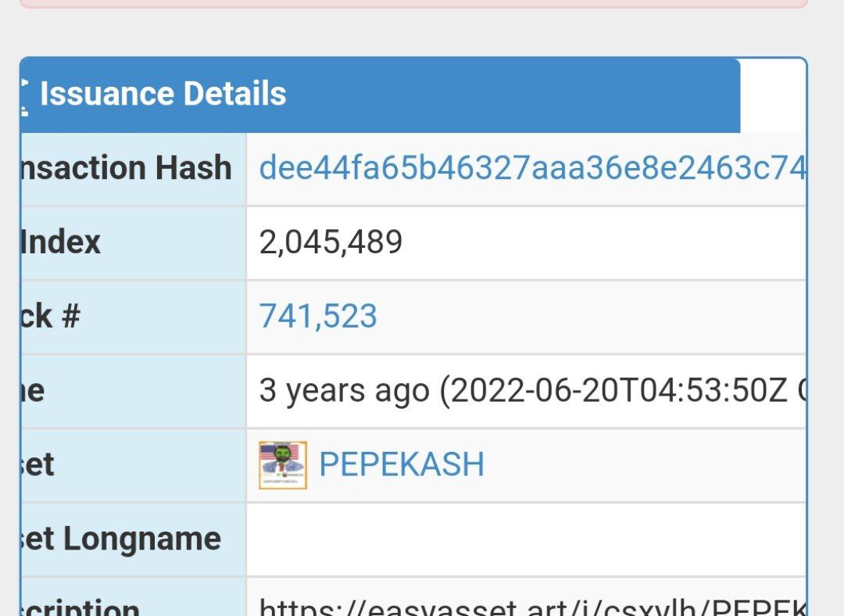Viewport: 844px width, 616px height.
Task: Click the Transaction Hash row label
Action: coord(127,167)
